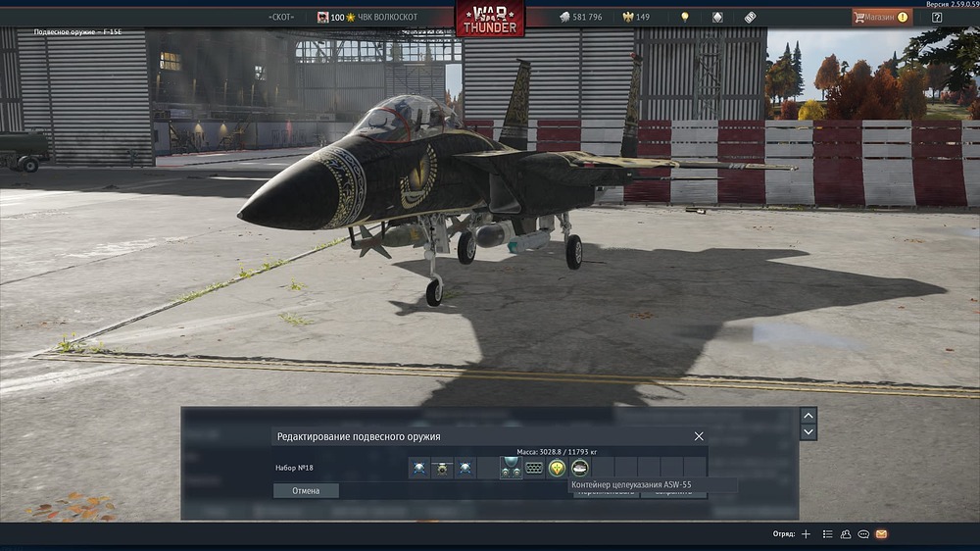Screen dimensions: 980x551
Task: Select the empty slot between the missile and center pylon
Action: (488, 468)
